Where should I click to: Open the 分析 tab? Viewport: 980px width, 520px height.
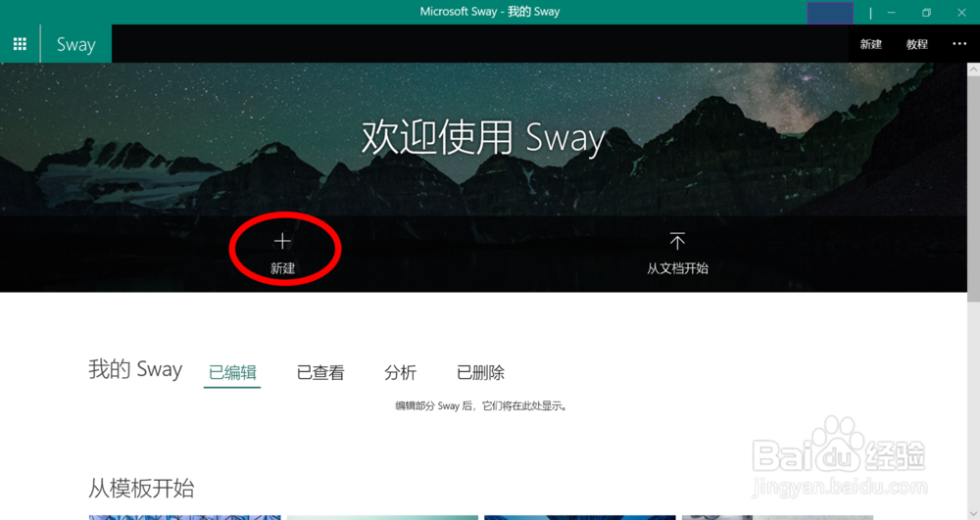click(x=401, y=373)
